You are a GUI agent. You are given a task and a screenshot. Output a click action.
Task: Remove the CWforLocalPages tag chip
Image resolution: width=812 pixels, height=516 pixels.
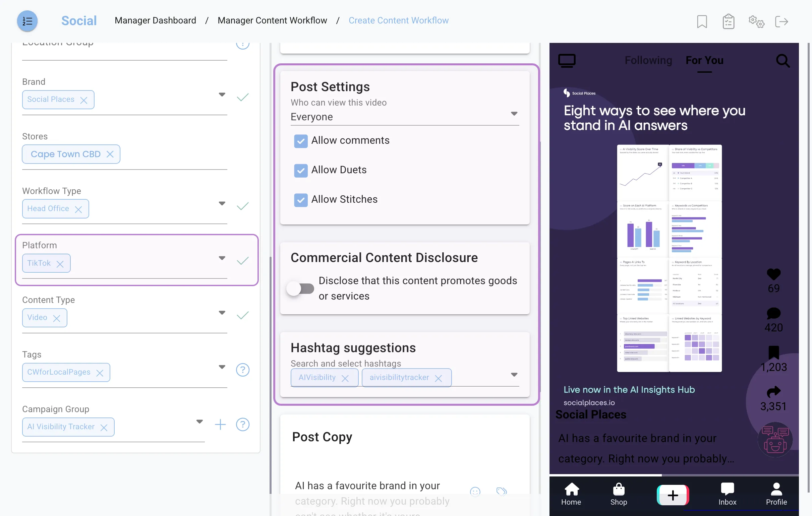(100, 373)
